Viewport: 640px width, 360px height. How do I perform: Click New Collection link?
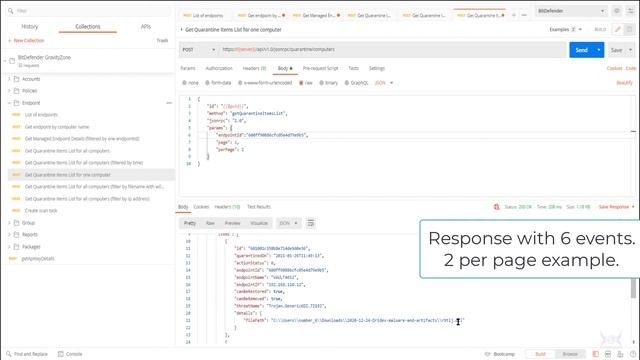(26, 40)
